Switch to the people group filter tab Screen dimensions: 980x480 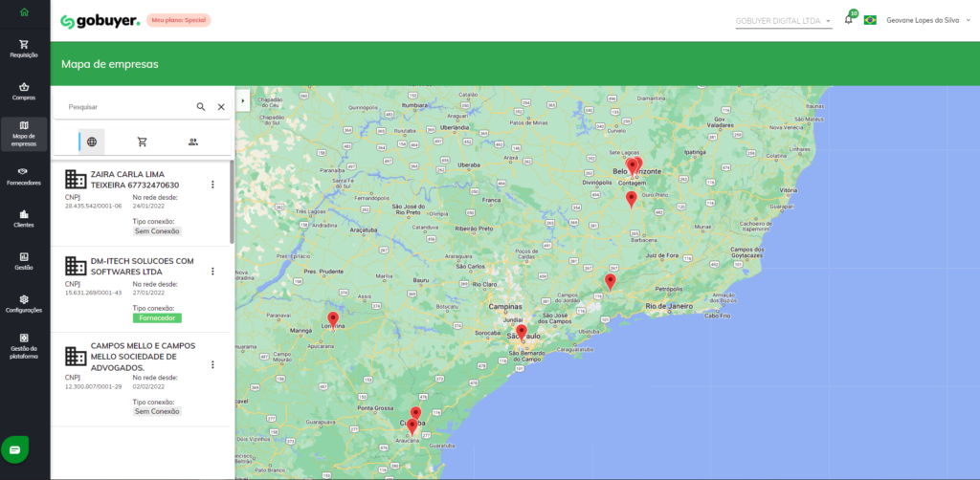click(193, 142)
